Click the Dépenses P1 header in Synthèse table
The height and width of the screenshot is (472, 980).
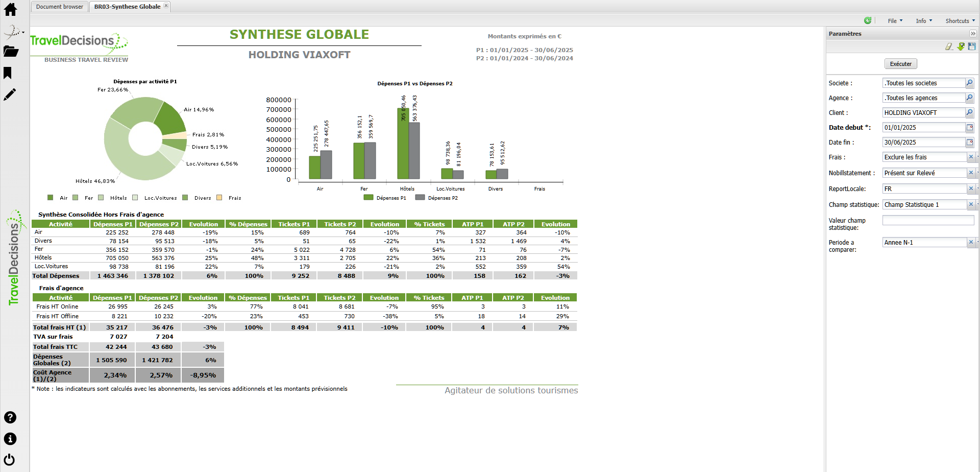coord(113,224)
